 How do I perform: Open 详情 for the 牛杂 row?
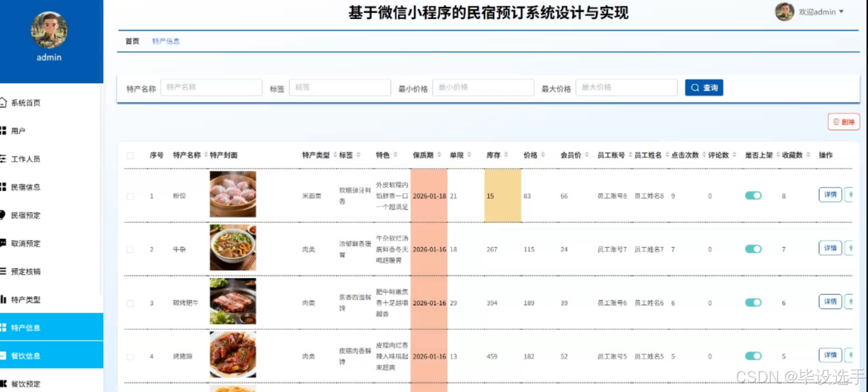830,248
